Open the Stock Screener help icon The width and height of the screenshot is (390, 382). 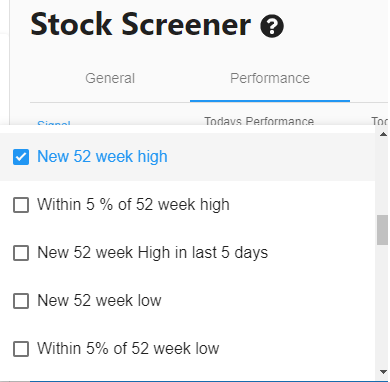[x=272, y=26]
